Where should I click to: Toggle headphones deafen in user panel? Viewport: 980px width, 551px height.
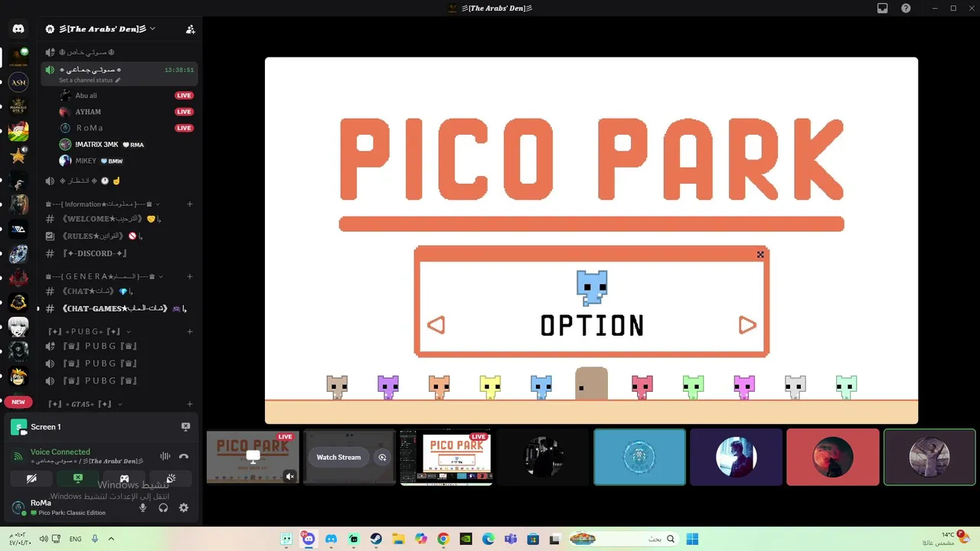point(163,507)
